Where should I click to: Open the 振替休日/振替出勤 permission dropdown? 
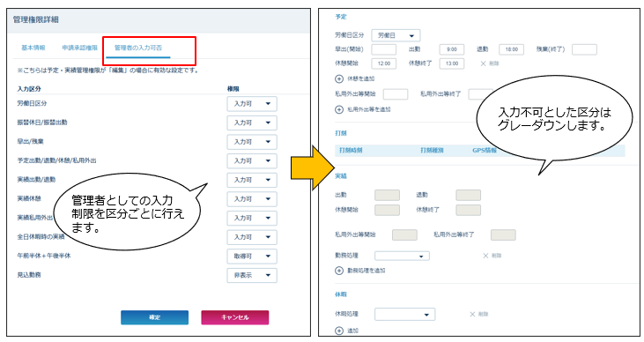pos(252,123)
